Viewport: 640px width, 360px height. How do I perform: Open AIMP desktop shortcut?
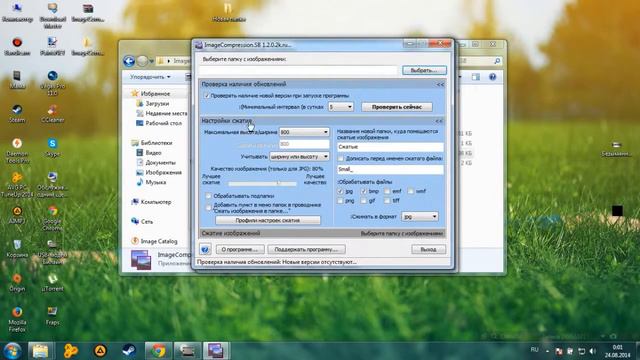click(x=17, y=215)
